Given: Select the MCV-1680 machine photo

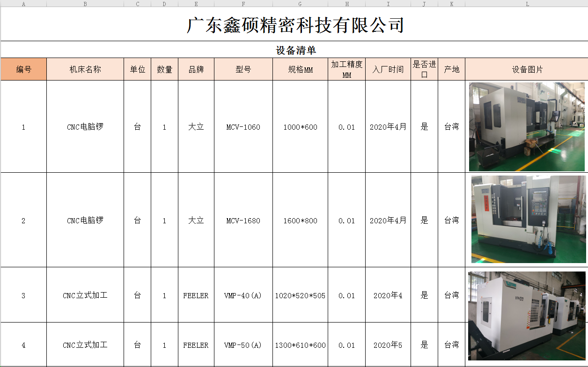Looking at the screenshot, I should pyautogui.click(x=528, y=219).
